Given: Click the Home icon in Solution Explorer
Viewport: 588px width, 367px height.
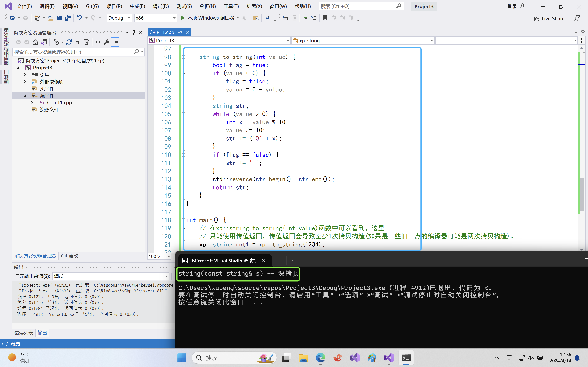Looking at the screenshot, I should coord(35,42).
